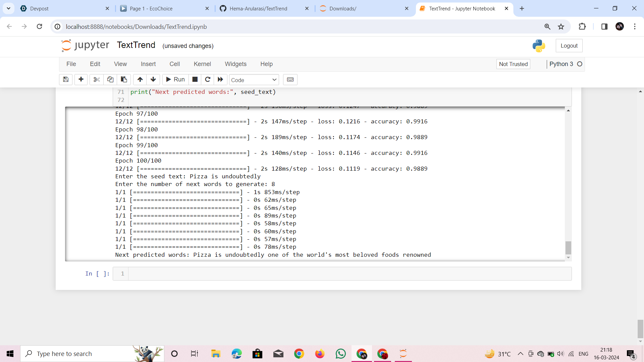The width and height of the screenshot is (644, 362).
Task: Restart the kernel icon
Action: pos(208,79)
